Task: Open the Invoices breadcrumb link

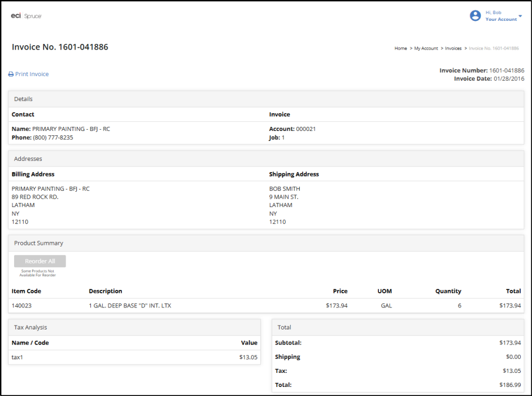Action: point(453,49)
